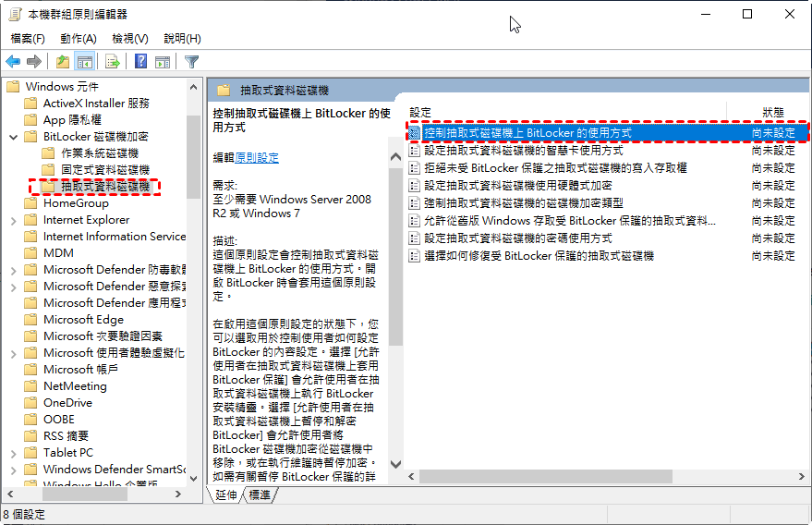Toggle the show/hide action pane icon
The height and width of the screenshot is (525, 812).
pos(163,62)
